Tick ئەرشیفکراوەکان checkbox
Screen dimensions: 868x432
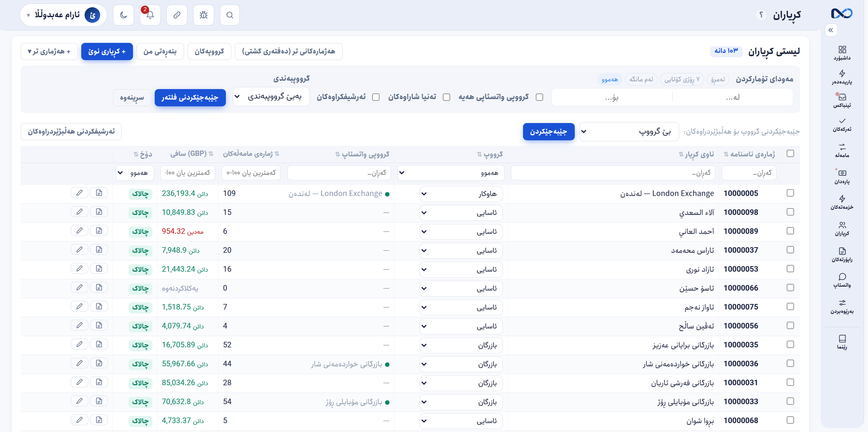376,97
